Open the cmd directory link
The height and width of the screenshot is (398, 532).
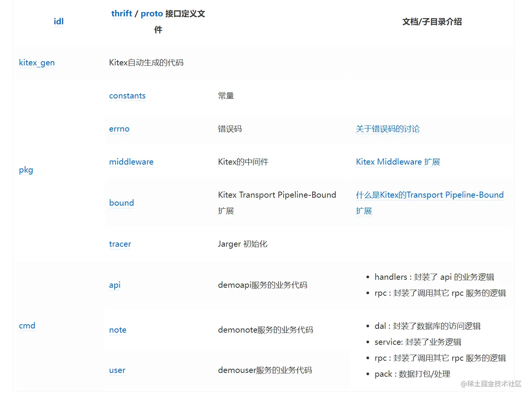[x=27, y=326]
